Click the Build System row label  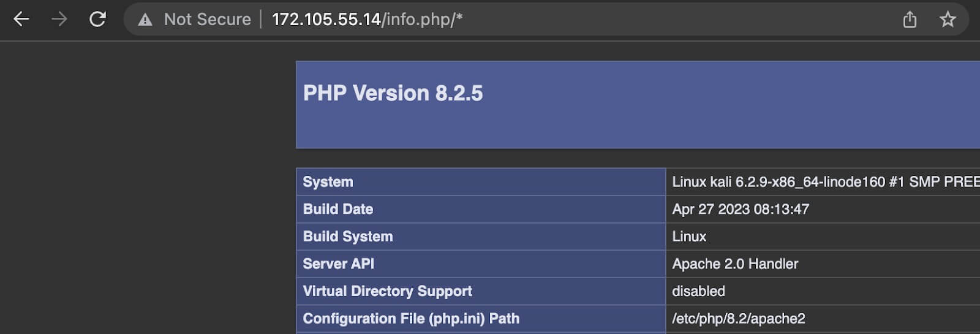(347, 237)
